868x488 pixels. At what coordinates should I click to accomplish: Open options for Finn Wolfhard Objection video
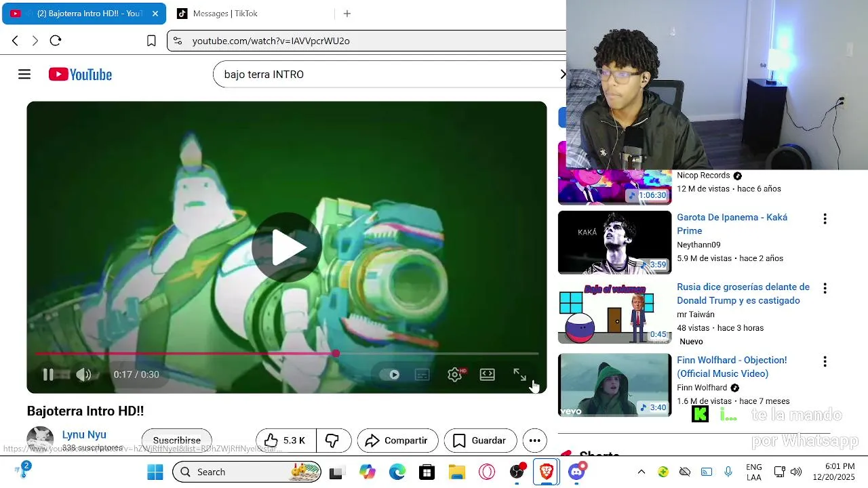pyautogui.click(x=825, y=362)
